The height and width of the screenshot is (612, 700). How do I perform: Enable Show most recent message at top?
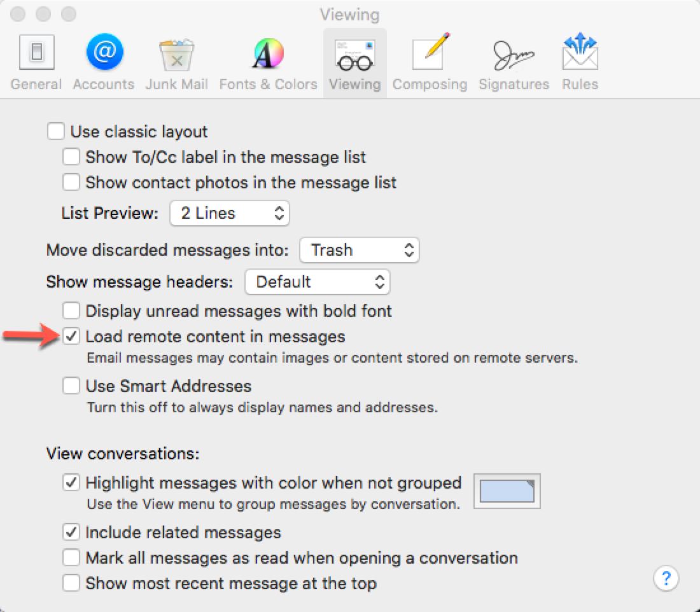[x=71, y=583]
